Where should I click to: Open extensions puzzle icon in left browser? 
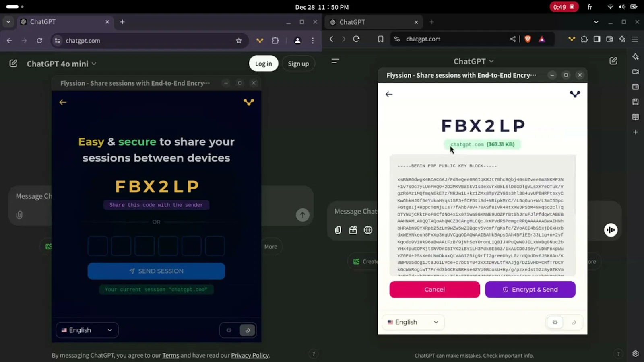pos(275,41)
